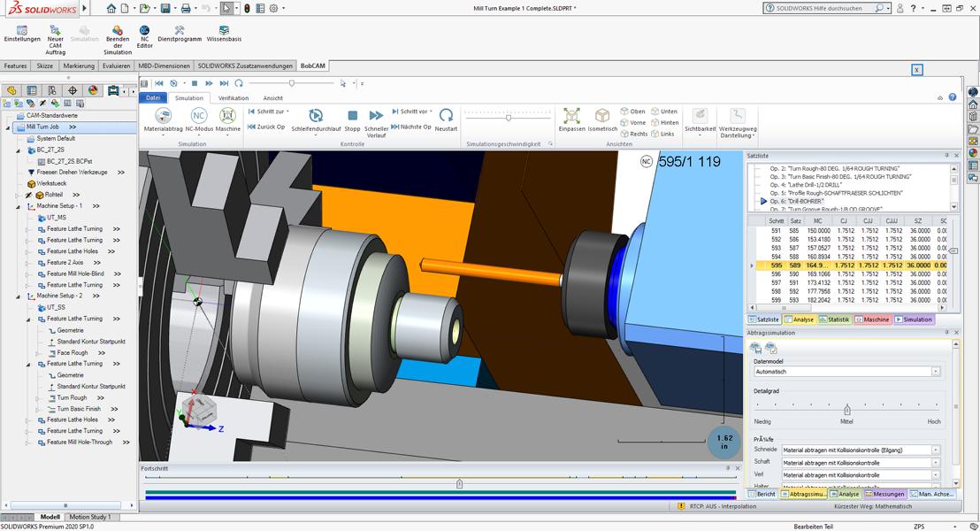
Task: Collapse the BC_2T_2S tree node
Action: point(18,150)
